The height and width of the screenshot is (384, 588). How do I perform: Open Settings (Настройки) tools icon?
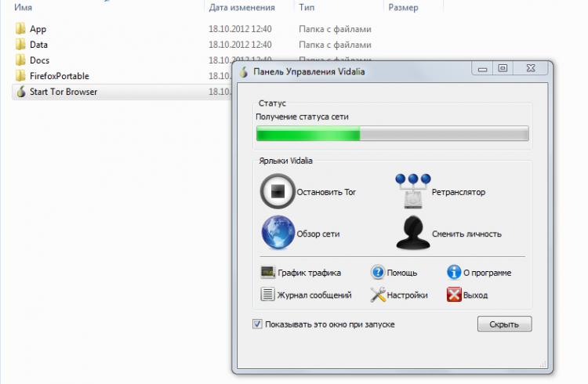pos(377,295)
